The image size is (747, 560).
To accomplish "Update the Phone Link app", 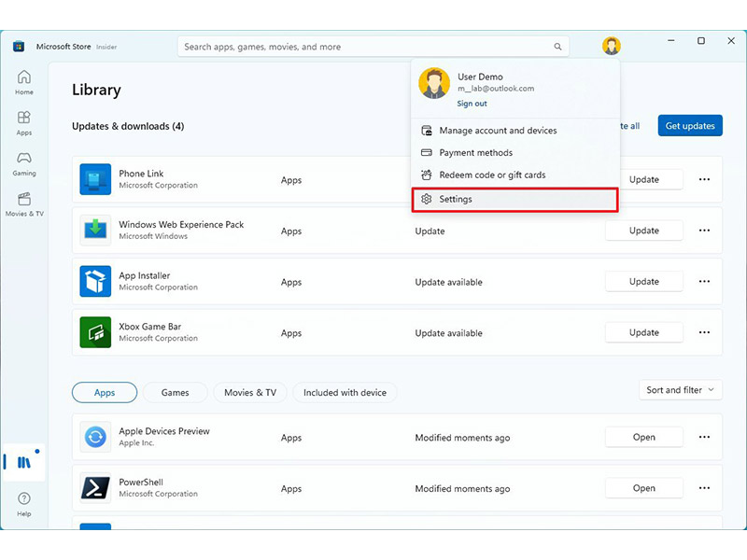I will coord(650,179).
